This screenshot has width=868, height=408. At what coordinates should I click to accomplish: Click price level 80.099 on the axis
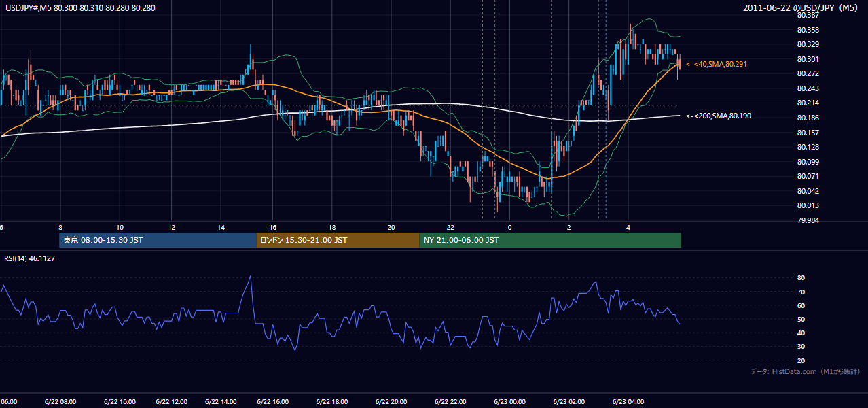[808, 162]
